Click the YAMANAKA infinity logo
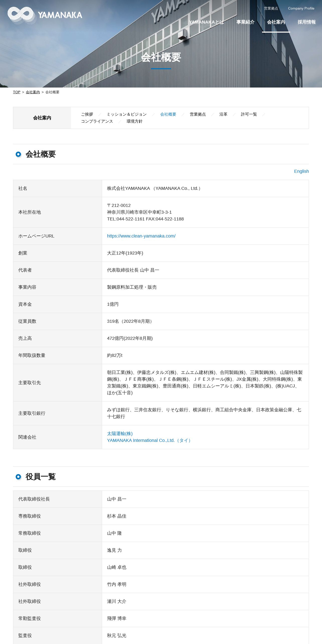Image resolution: width=322 pixels, height=644 pixels. (x=45, y=15)
